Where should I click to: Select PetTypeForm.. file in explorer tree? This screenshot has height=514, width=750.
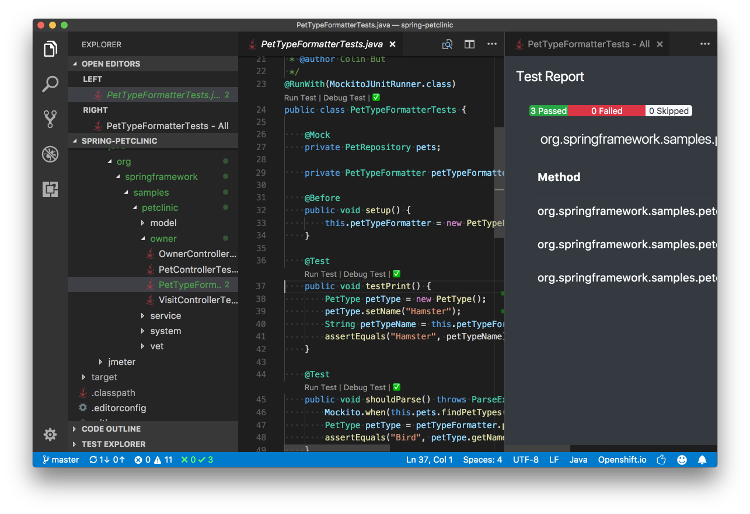tap(153, 284)
